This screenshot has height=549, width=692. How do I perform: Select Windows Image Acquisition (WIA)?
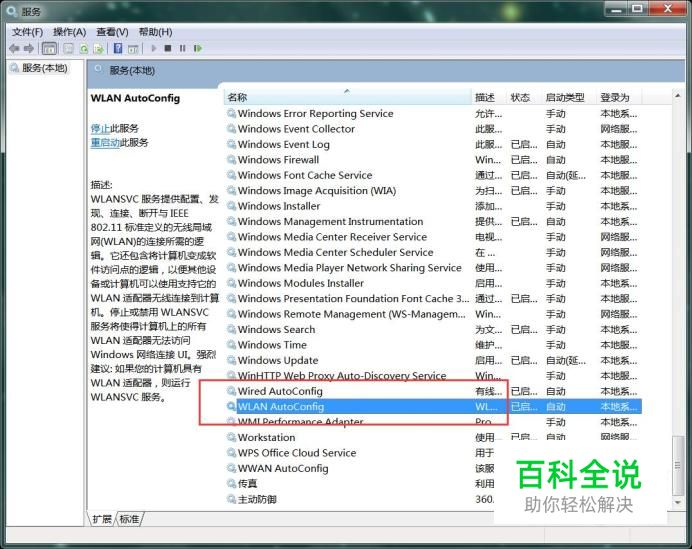point(433,191)
